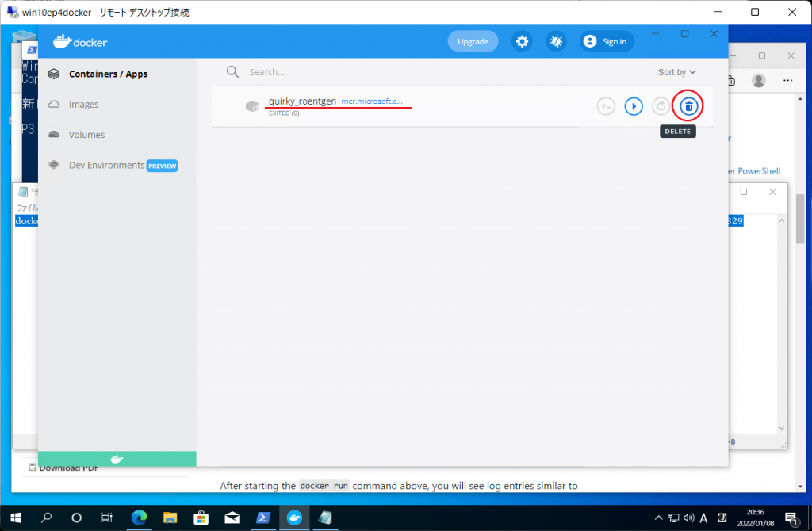Show hidden system tray icons
Viewport: 812px width, 531px height.
pos(658,518)
